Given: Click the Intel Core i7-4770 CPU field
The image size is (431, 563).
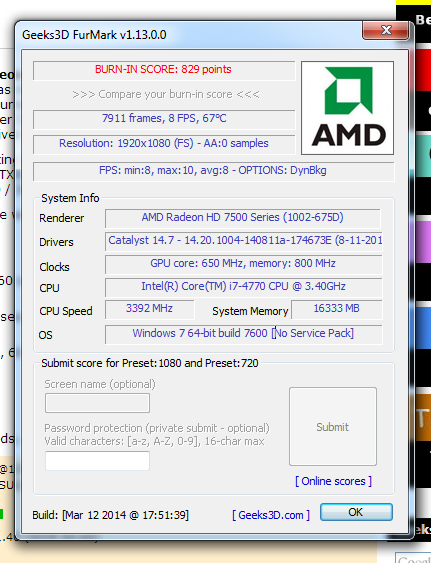Looking at the screenshot, I should (x=244, y=287).
